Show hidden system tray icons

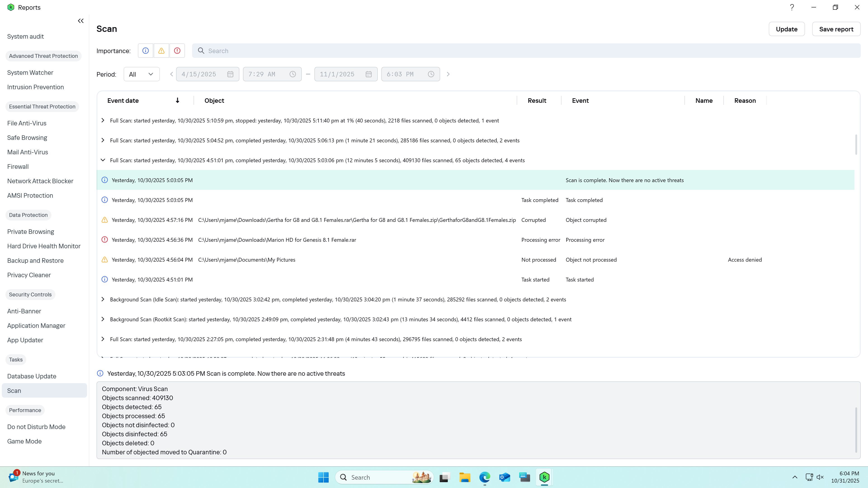pyautogui.click(x=795, y=477)
